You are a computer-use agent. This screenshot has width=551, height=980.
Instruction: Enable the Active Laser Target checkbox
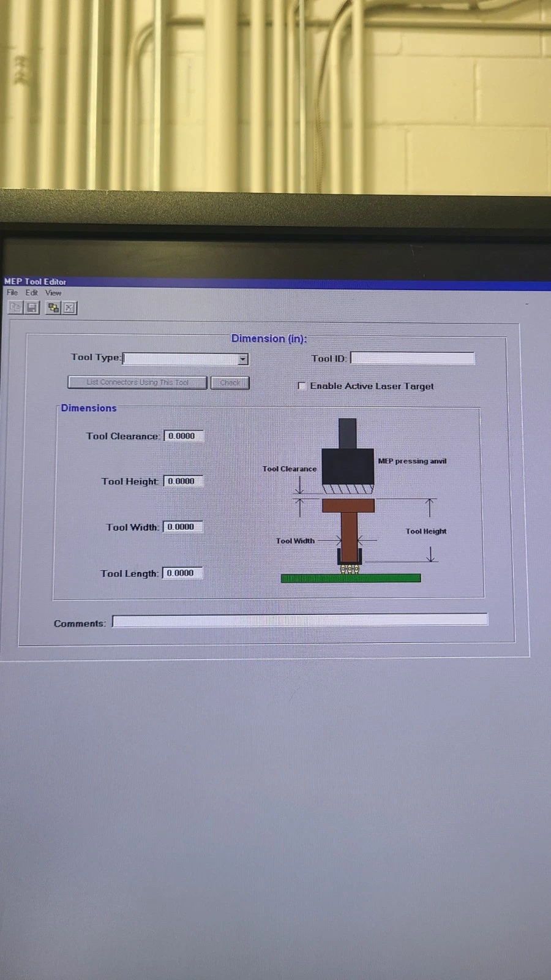pyautogui.click(x=301, y=386)
